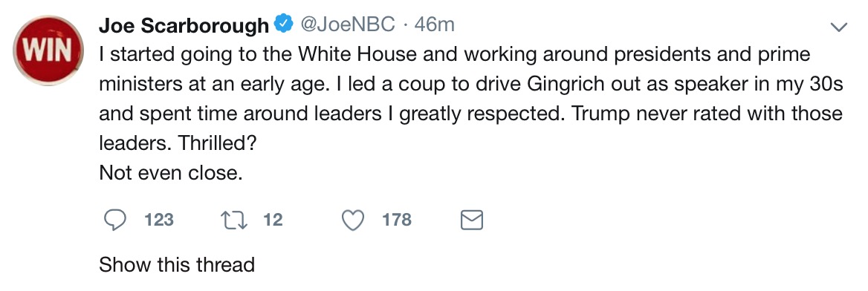Click the blue verified badge
Screen dimensions: 868x291
click(x=284, y=24)
